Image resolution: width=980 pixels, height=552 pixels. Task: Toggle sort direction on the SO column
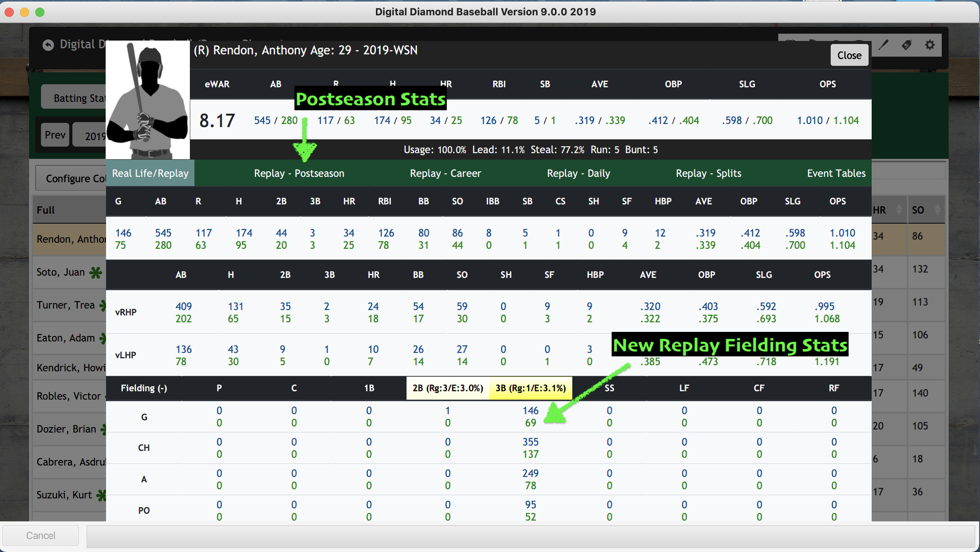pyautogui.click(x=938, y=209)
